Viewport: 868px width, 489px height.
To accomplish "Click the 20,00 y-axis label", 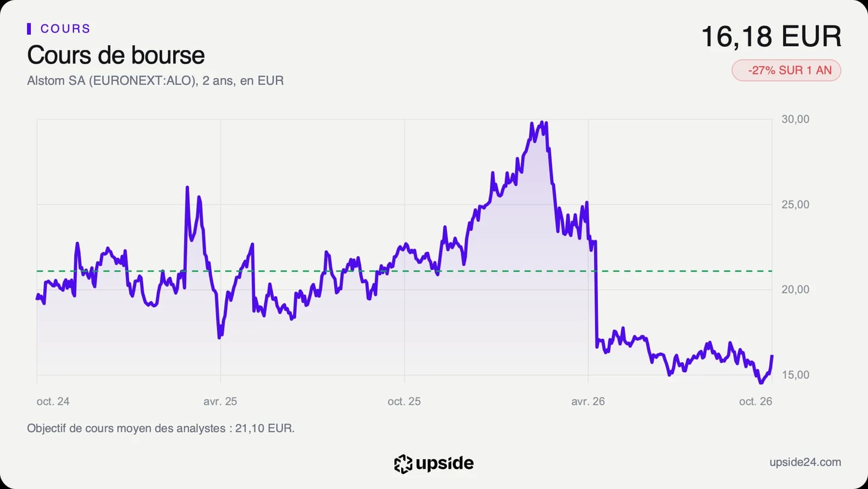I will click(x=795, y=290).
